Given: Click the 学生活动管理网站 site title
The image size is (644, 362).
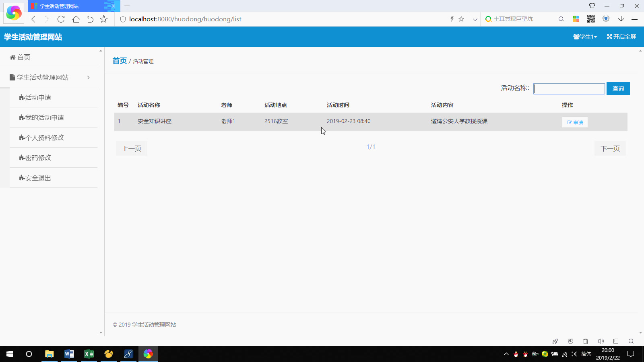Looking at the screenshot, I should (33, 37).
